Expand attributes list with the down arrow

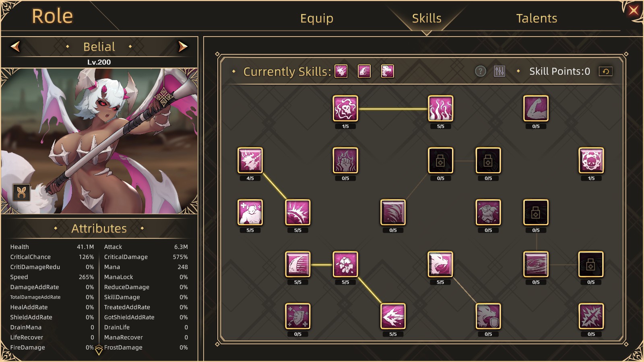(99, 350)
